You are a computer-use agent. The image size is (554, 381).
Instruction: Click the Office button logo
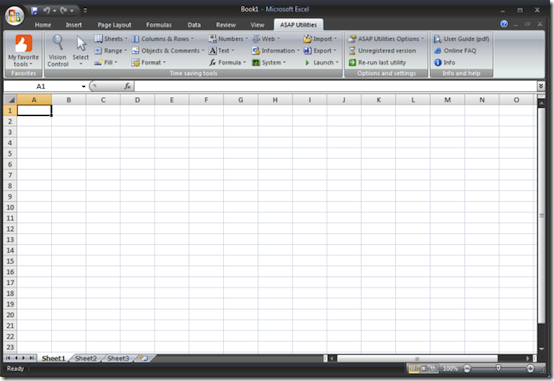tap(14, 16)
